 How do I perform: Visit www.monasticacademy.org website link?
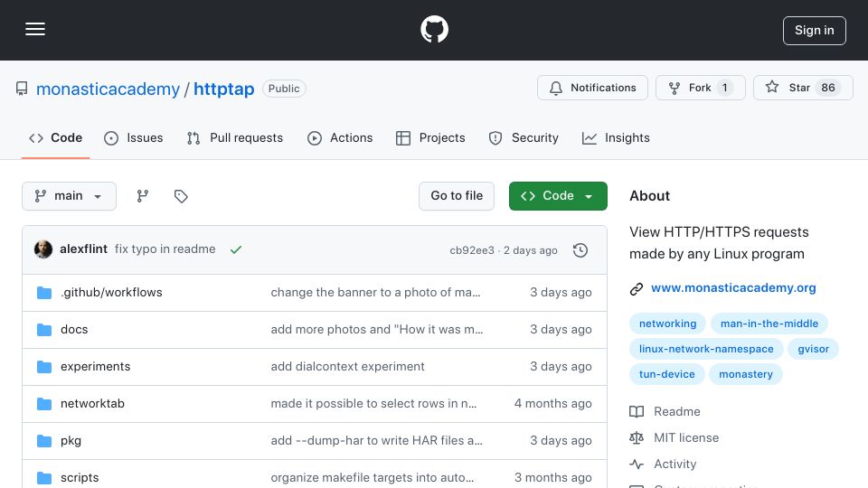(733, 287)
